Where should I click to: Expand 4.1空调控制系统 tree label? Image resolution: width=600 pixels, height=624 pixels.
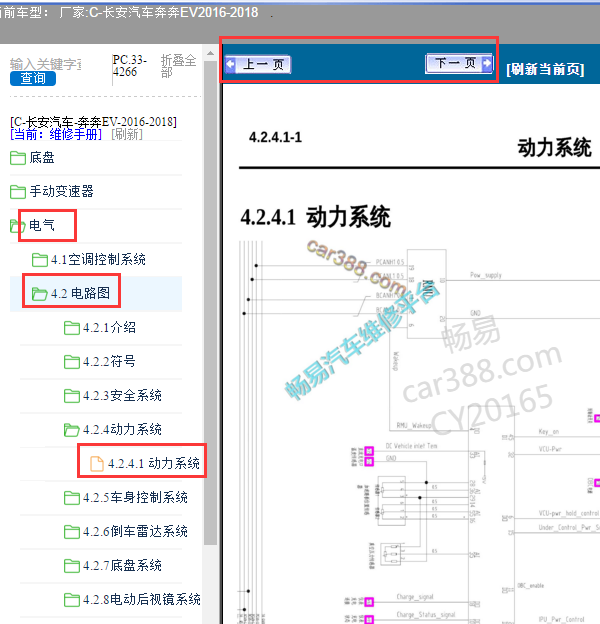click(x=98, y=259)
